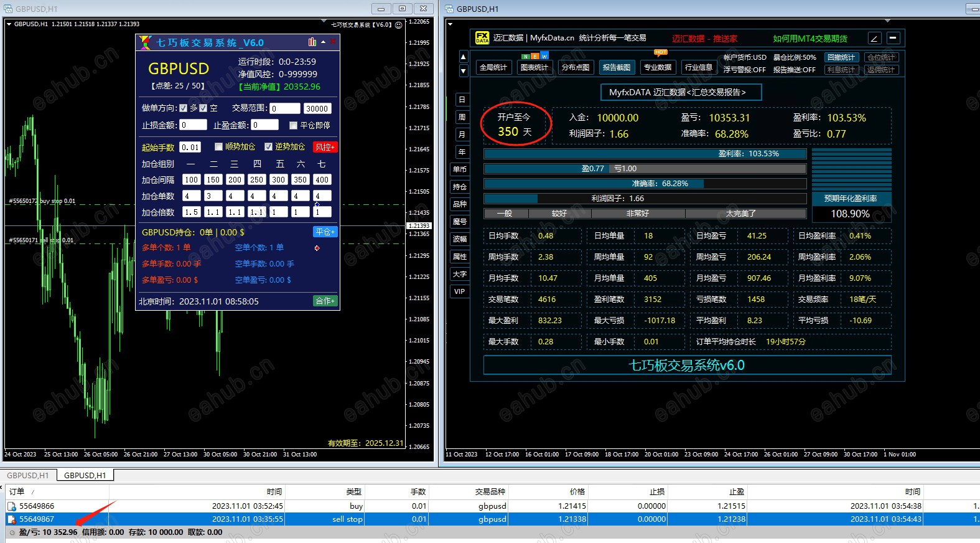Click the green 合作+ button
This screenshot has height=543, width=980.
point(325,301)
